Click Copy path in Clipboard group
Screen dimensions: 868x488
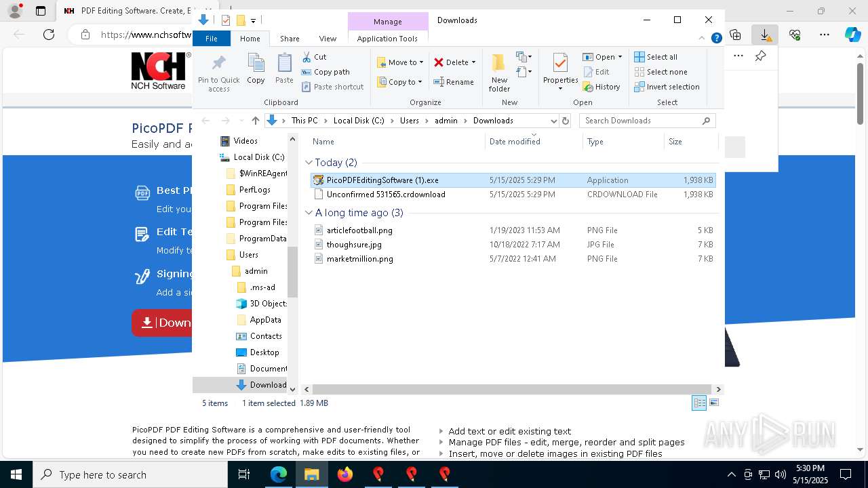coord(325,72)
